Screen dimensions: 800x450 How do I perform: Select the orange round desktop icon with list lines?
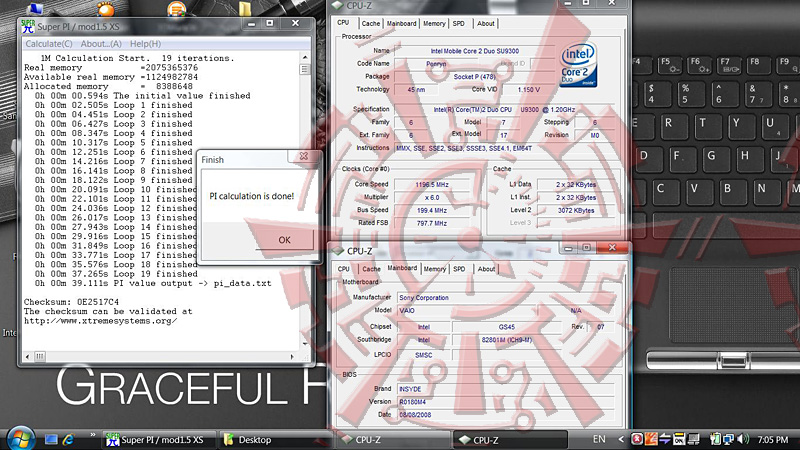click(177, 8)
